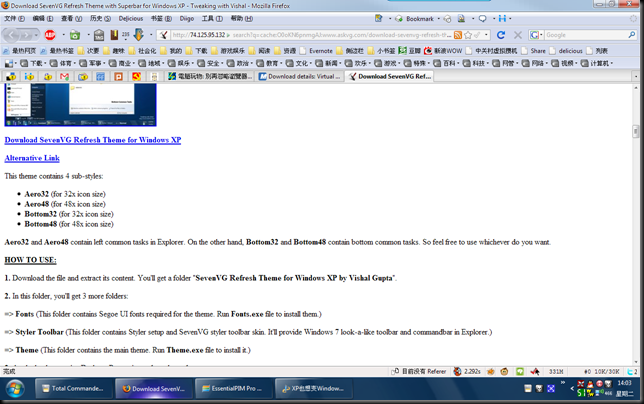Click the search magnifier icon
The image size is (644, 404).
[x=632, y=35]
